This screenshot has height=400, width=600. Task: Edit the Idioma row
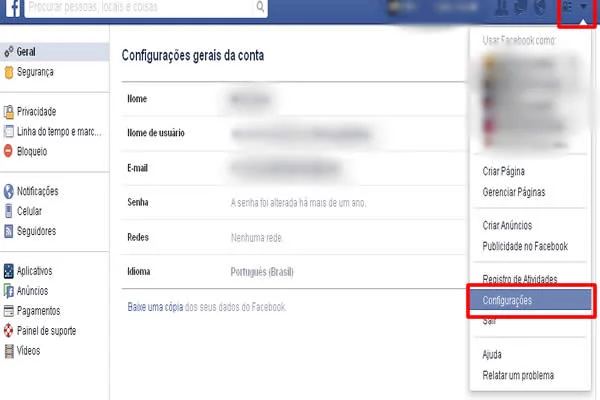293,272
